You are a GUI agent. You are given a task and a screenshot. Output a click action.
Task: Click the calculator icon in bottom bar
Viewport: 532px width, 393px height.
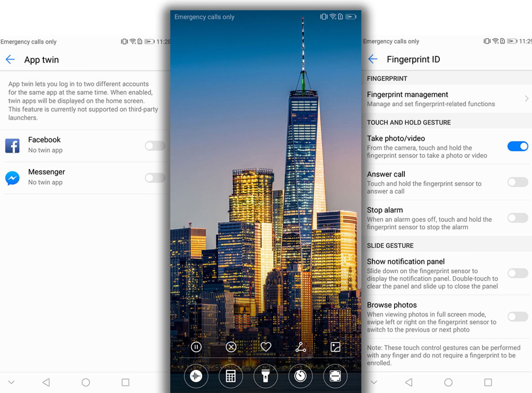[230, 375]
